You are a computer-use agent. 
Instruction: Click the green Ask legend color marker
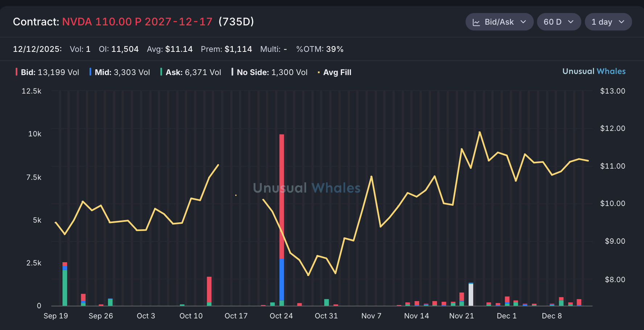161,72
